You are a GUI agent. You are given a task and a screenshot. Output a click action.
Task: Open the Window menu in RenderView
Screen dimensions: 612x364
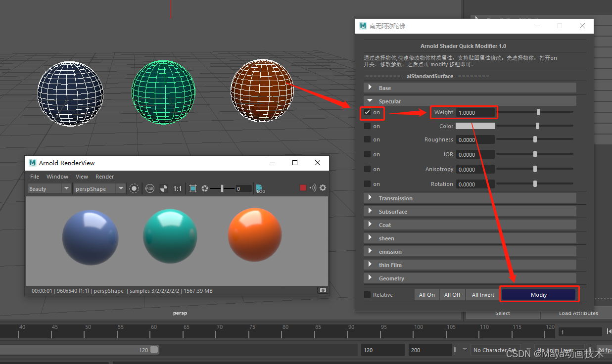tap(57, 177)
